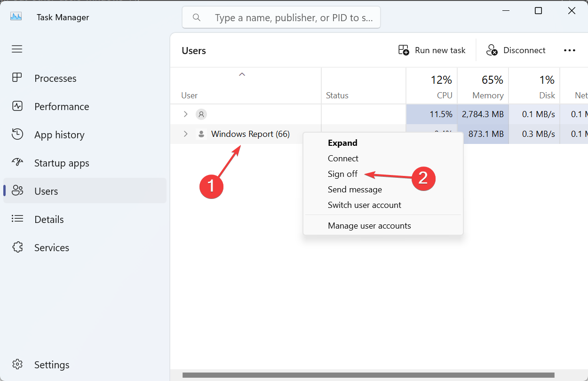Image resolution: width=588 pixels, height=381 pixels.
Task: Open App history page
Action: [59, 135]
